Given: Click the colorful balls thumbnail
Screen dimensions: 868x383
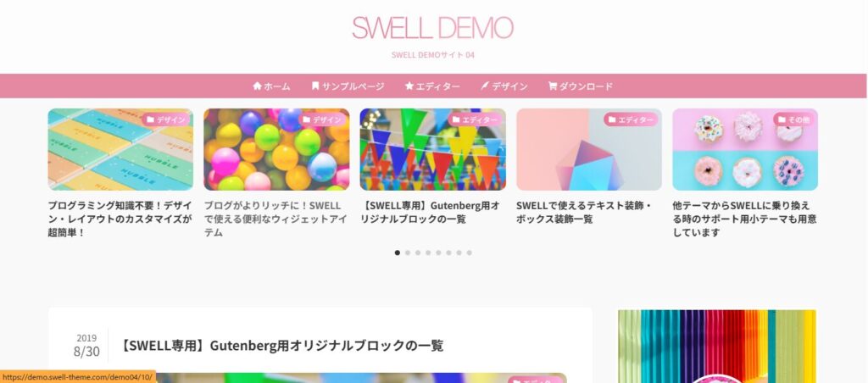Looking at the screenshot, I should pyautogui.click(x=276, y=149).
